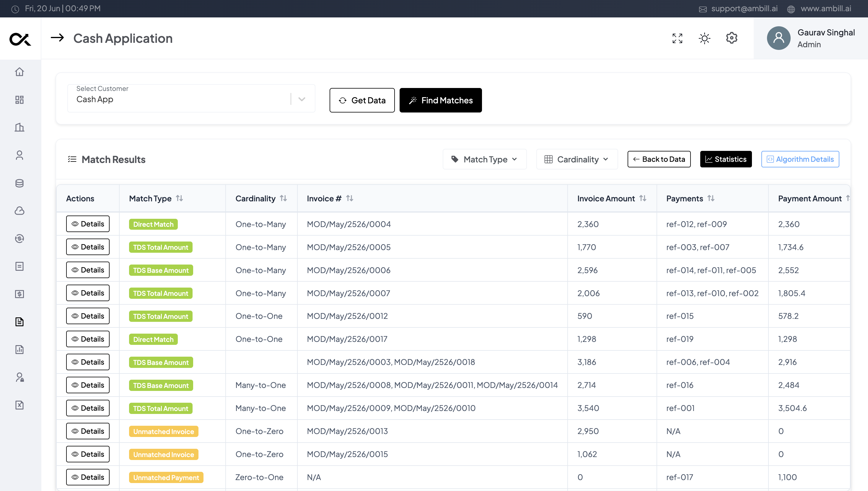Image resolution: width=868 pixels, height=491 pixels.
Task: Open user avatar for Gaurav Singhal
Action: tap(778, 38)
